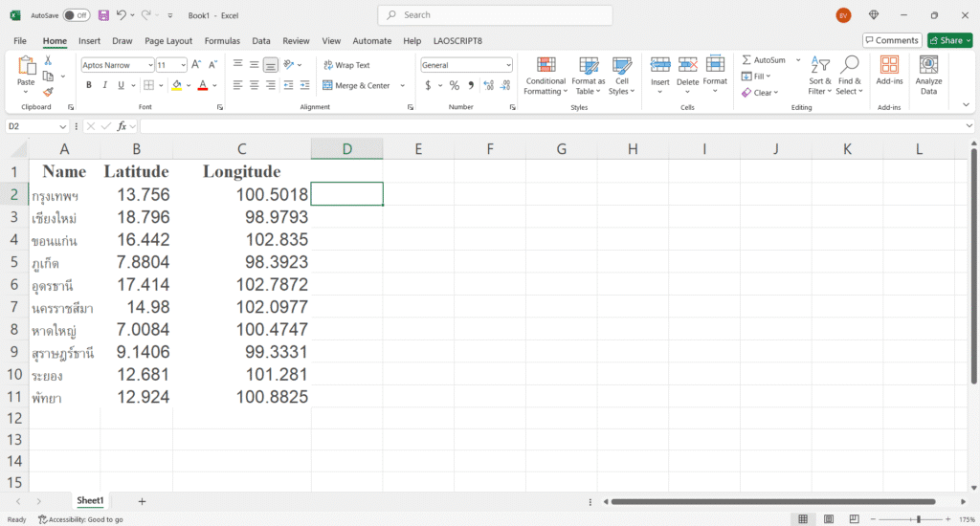The image size is (980, 526).
Task: Apply yellow fill color to cell
Action: [177, 85]
